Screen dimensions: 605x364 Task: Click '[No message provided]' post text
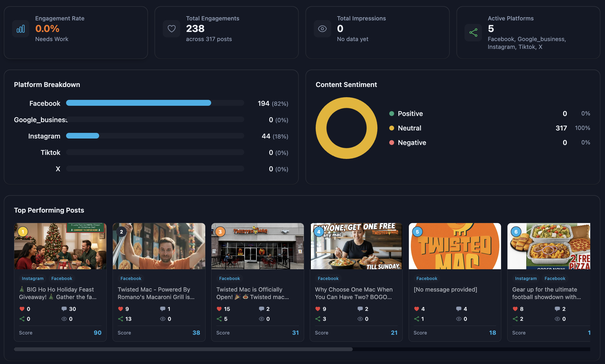click(445, 290)
